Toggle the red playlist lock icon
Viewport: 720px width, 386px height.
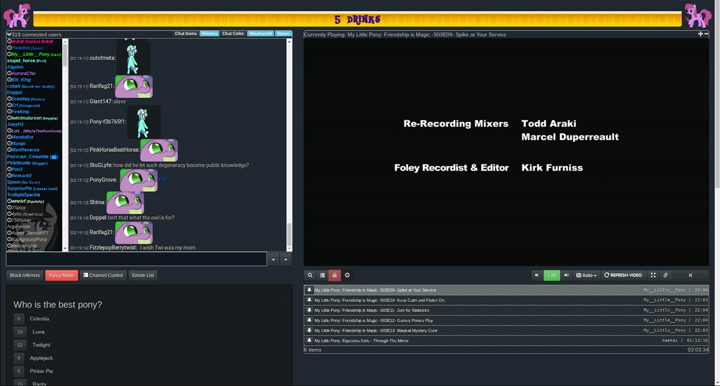[334, 275]
